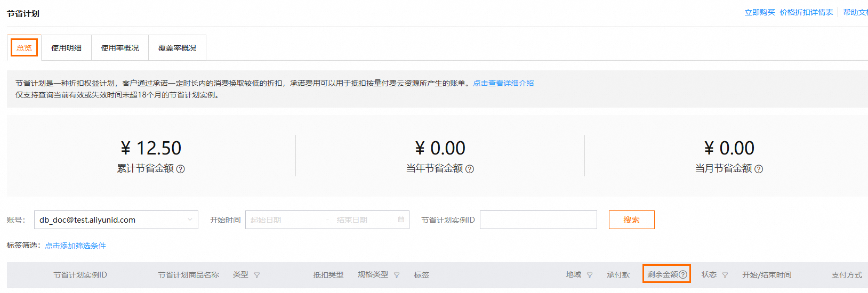Open 价格折扣详情表 link
The height and width of the screenshot is (293, 868).
point(806,12)
